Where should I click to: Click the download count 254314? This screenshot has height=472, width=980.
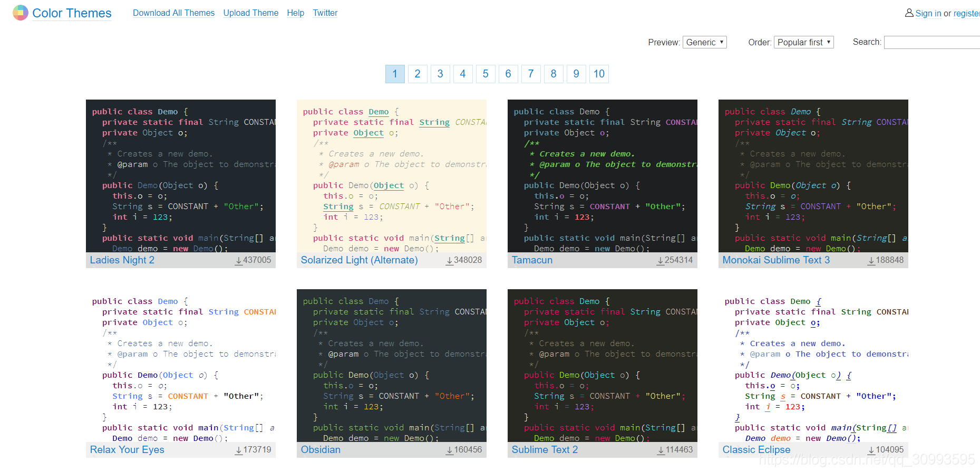pos(679,260)
